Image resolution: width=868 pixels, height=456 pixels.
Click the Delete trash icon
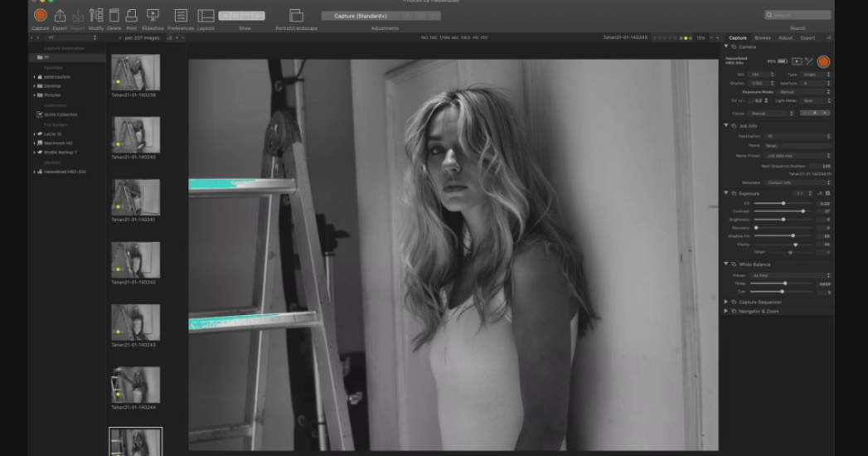[114, 16]
